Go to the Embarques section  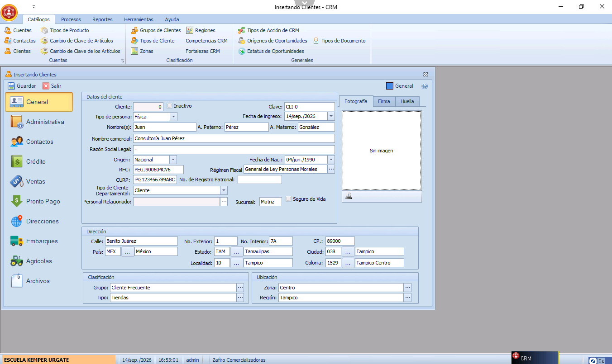(x=39, y=241)
